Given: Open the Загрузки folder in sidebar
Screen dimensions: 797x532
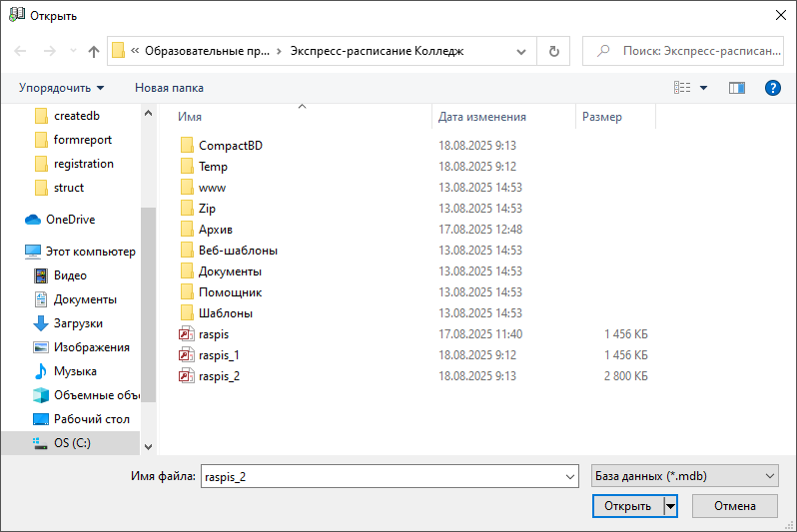Looking at the screenshot, I should [x=78, y=323].
